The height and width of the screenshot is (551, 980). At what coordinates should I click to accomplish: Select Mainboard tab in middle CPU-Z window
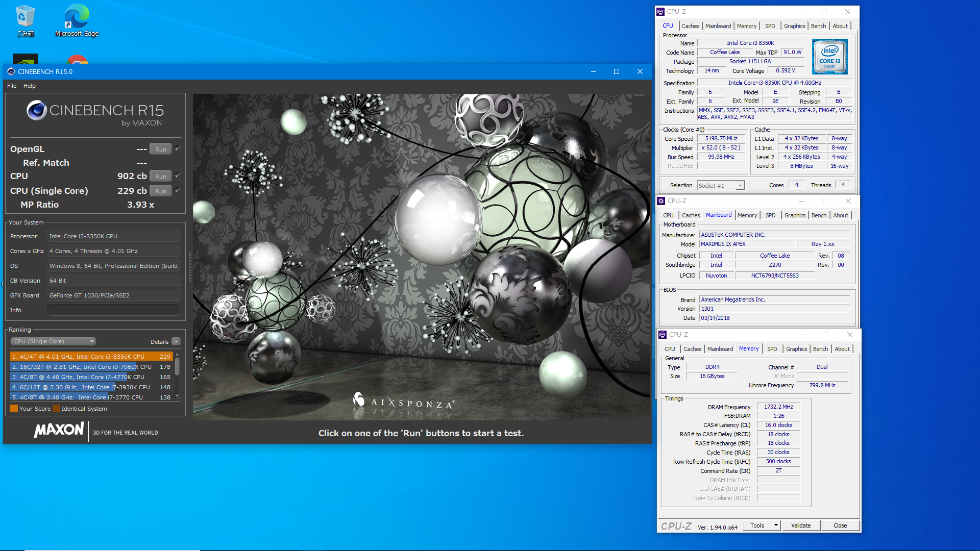pos(719,215)
